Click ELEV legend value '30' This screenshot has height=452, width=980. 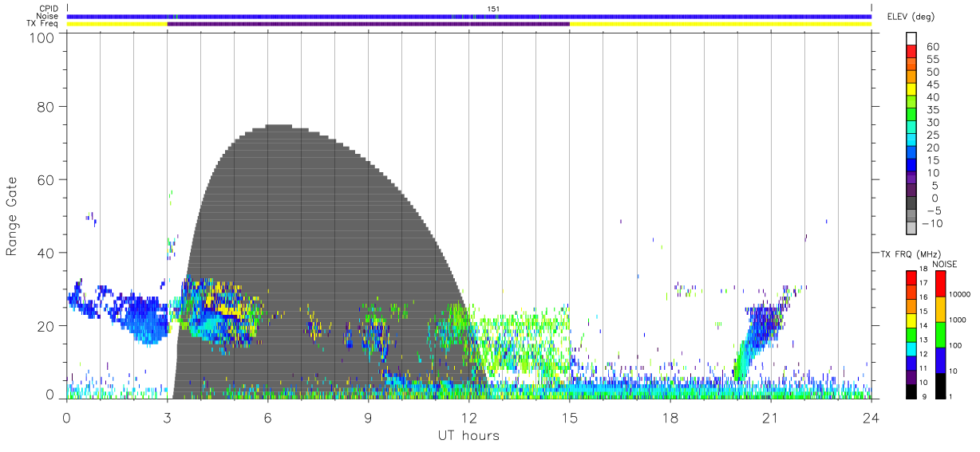(x=932, y=122)
